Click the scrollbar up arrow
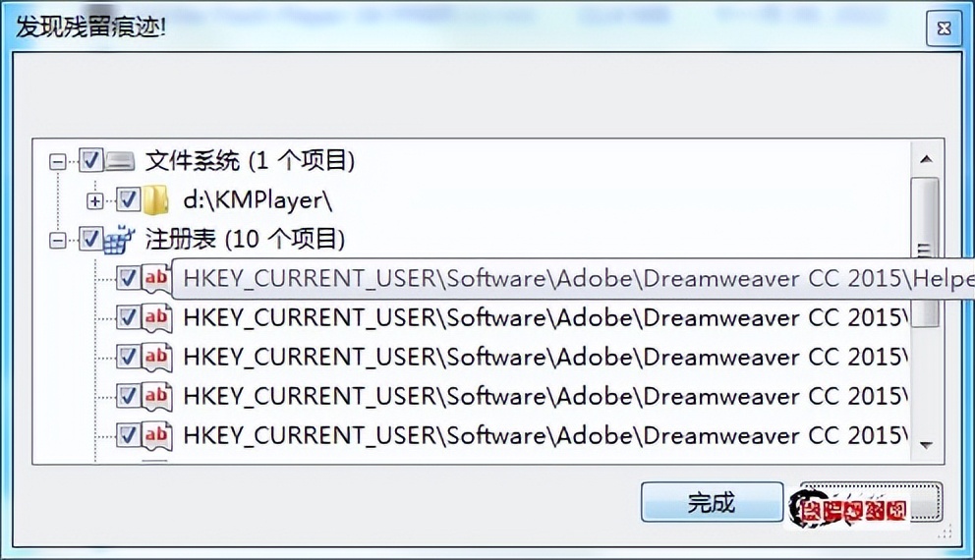The image size is (975, 560). click(926, 159)
